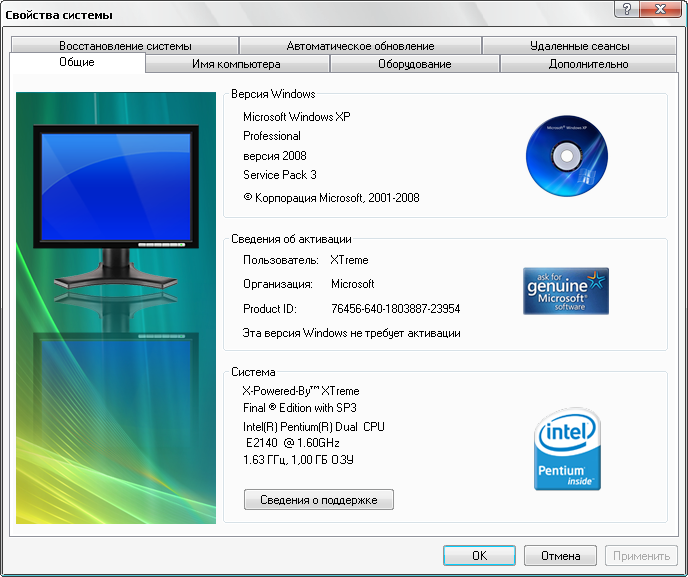Viewport: 688px width, 577px height.
Task: Click the X-Powered-By XTreme line
Action: point(301,391)
